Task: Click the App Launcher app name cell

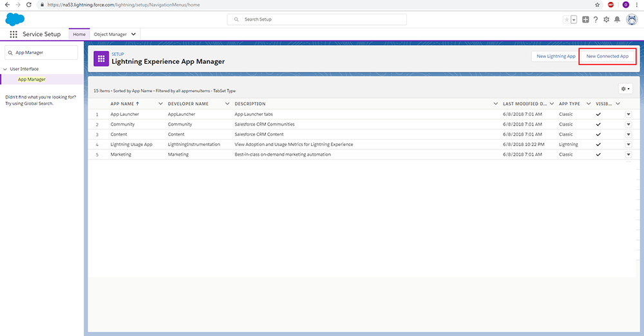Action: pos(124,114)
